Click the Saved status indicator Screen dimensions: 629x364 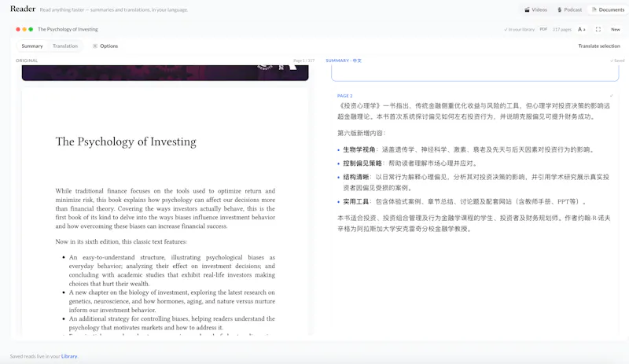(617, 61)
